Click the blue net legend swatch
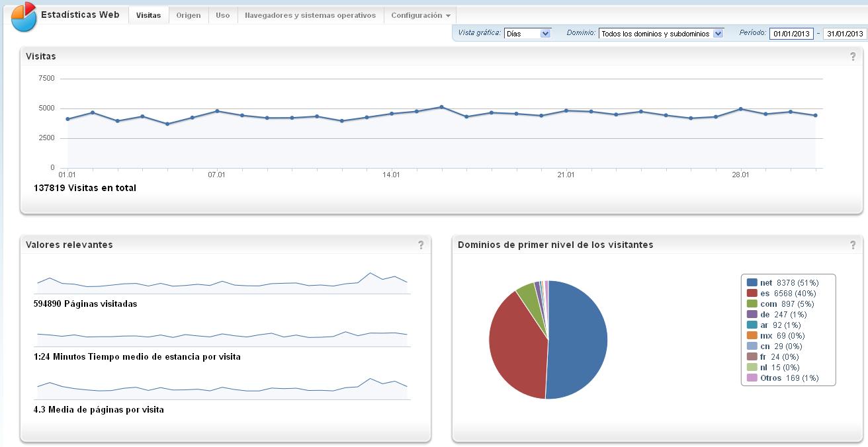868x447 pixels. (752, 282)
